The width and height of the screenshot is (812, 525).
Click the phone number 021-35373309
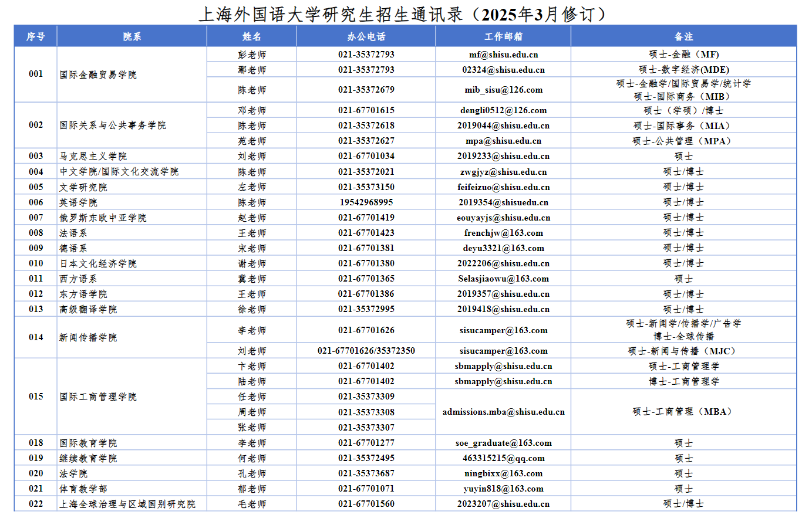(366, 397)
